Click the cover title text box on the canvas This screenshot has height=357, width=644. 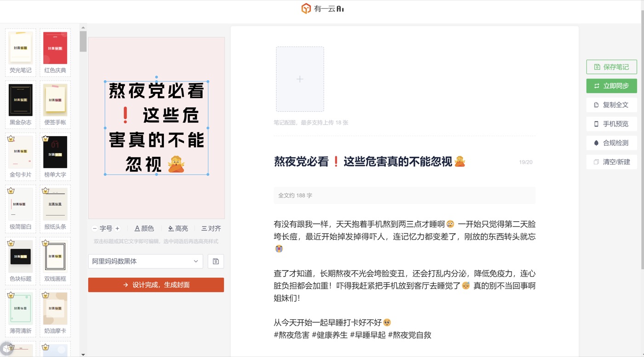click(x=156, y=128)
